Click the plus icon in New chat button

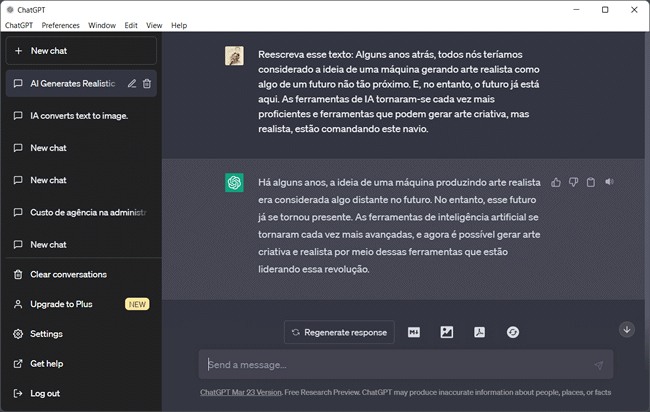coord(18,51)
